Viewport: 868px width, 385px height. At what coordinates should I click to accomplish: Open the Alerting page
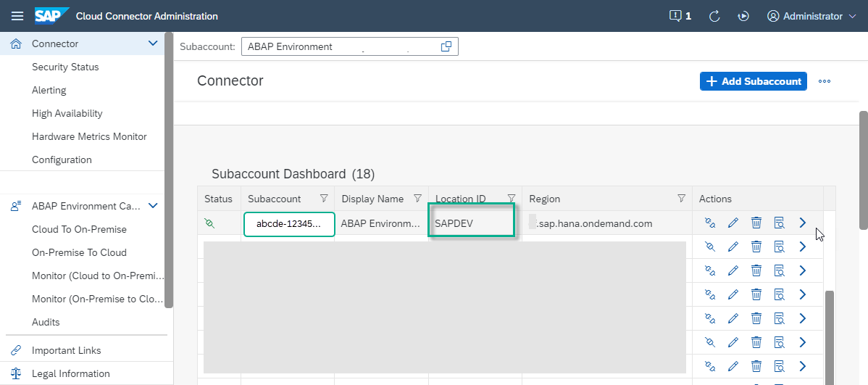point(49,91)
